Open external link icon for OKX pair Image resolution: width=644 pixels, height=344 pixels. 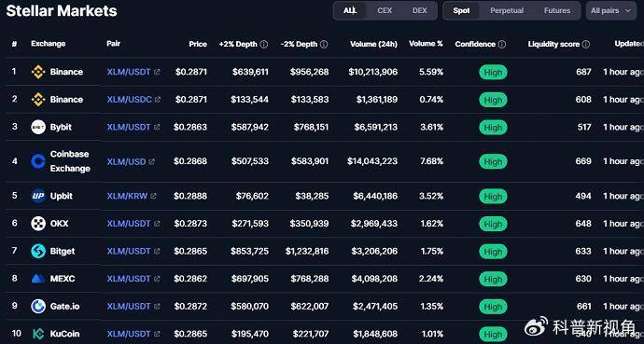[157, 224]
